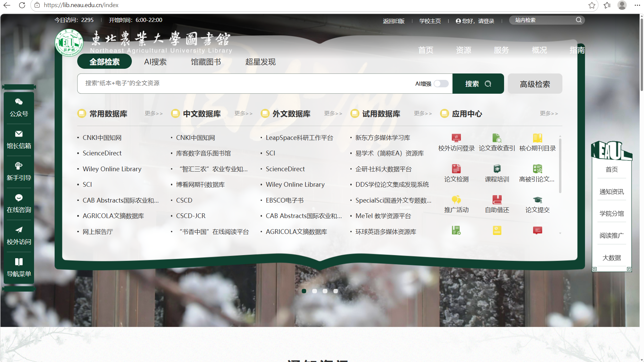644x362 pixels.
Task: Refresh the page with the reload icon
Action: click(22, 5)
